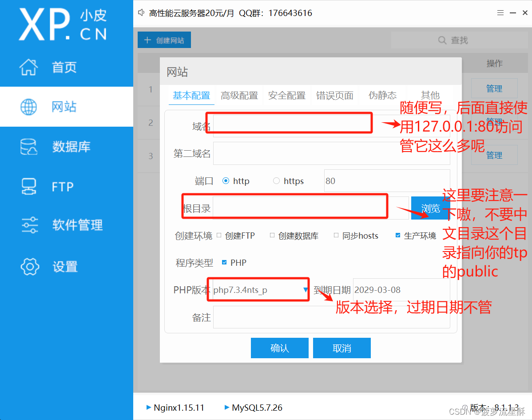
Task: Open the 首页 home page icon
Action: click(x=28, y=67)
